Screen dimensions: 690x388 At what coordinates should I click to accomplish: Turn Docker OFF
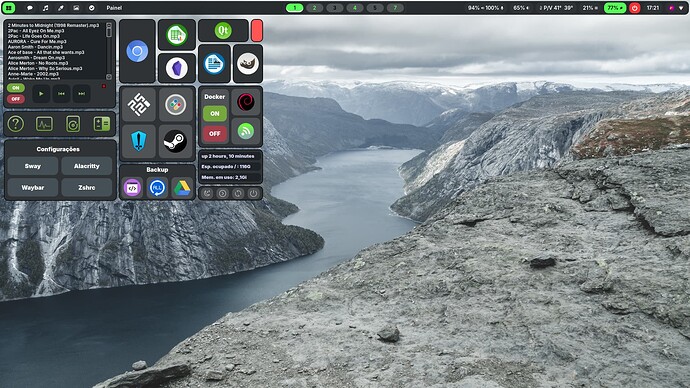[215, 134]
